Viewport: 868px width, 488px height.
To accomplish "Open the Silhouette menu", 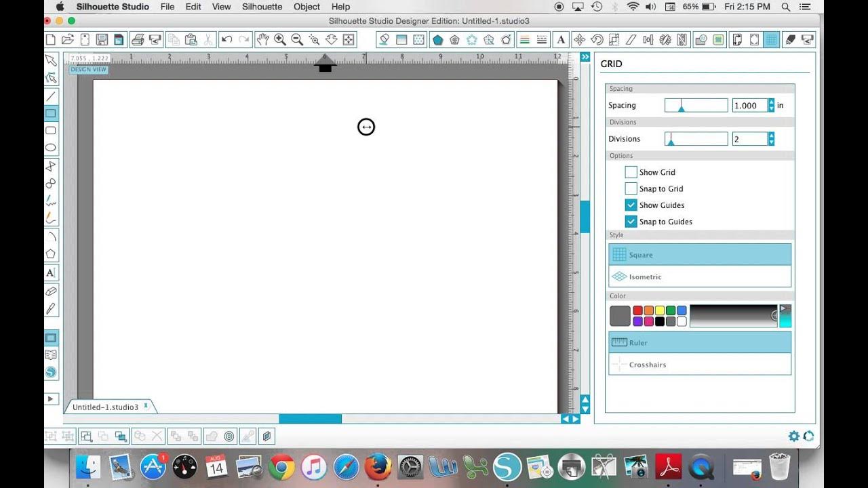I will (262, 7).
